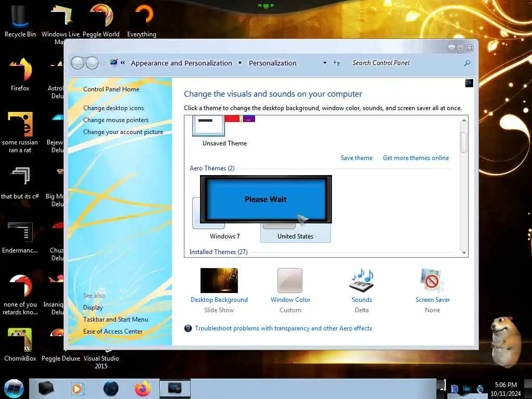Open 'none of you' desktop icon
Viewport: 532px width, 399px height.
pos(20,295)
